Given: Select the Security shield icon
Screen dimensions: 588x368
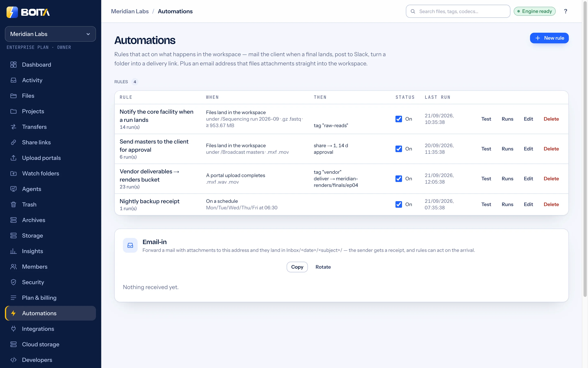Looking at the screenshot, I should (13, 282).
